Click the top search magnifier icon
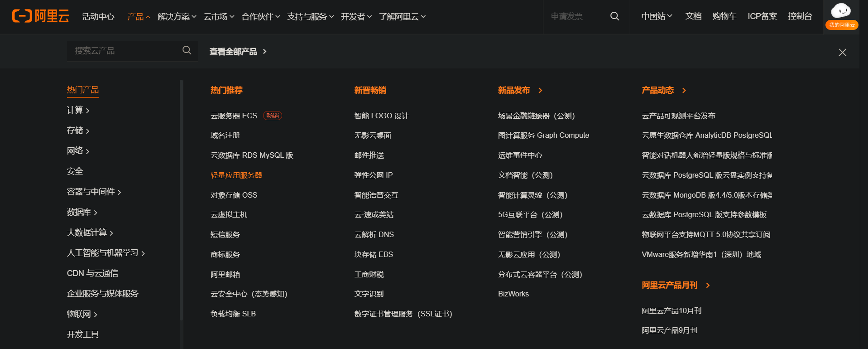This screenshot has width=868, height=349. pyautogui.click(x=614, y=16)
